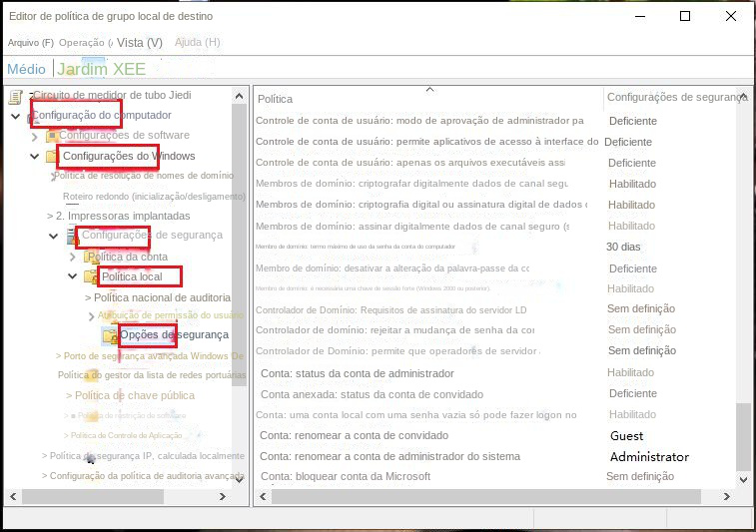This screenshot has height=532, width=756.
Task: Open the Ajuda (H) menu
Action: [x=198, y=42]
